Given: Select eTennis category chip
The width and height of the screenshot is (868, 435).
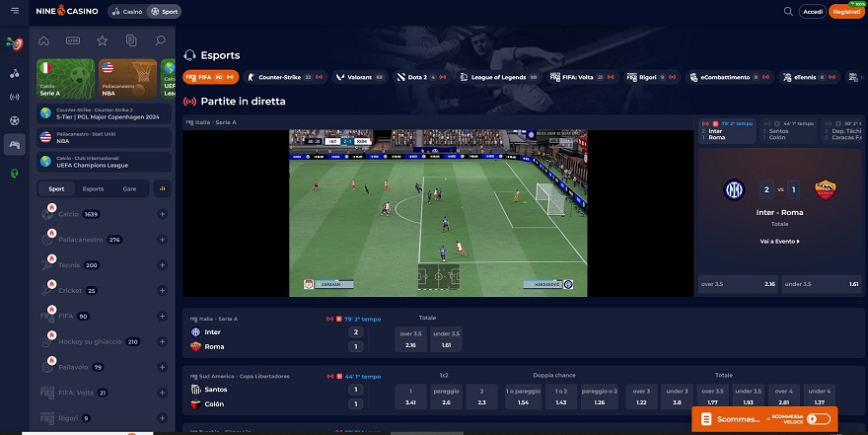Looking at the screenshot, I should coord(810,77).
